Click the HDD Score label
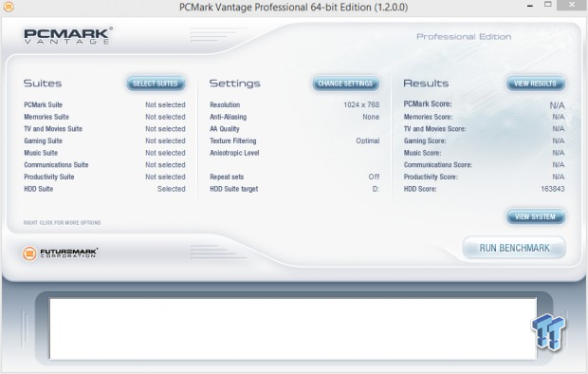The height and width of the screenshot is (374, 588). click(x=420, y=189)
